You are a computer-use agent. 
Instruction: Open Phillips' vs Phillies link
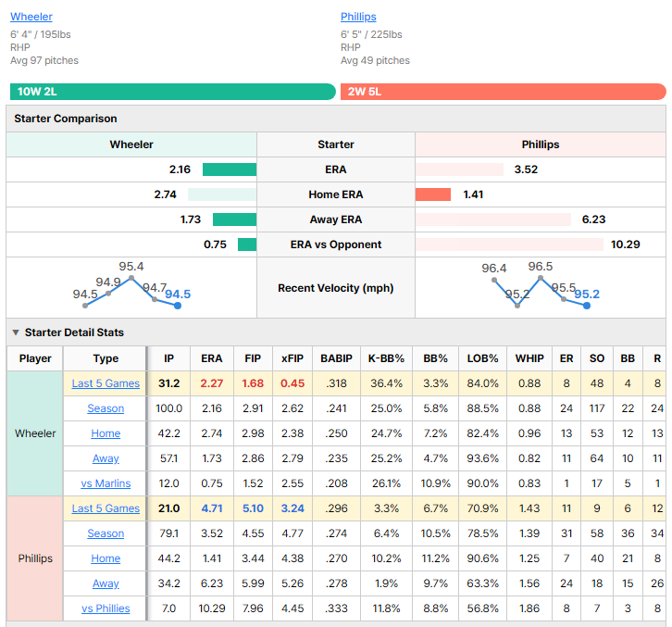(106, 608)
